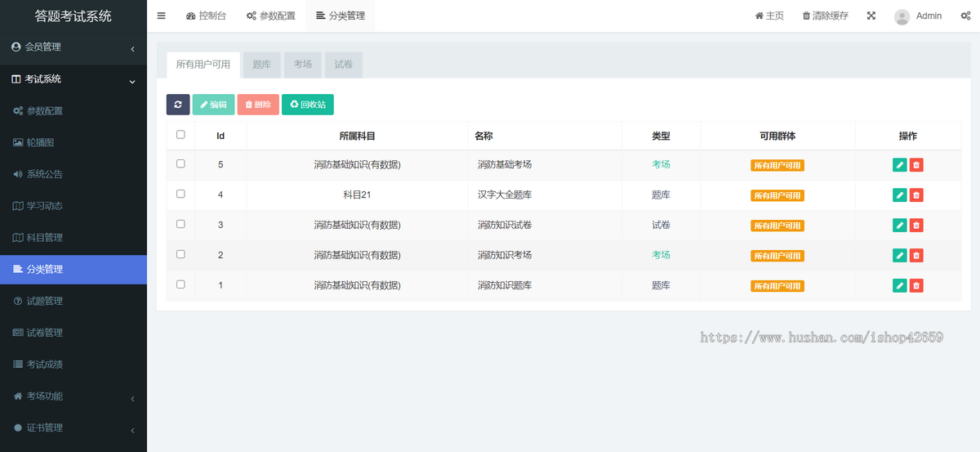Edit row 5 消防基础考场 with green pencil icon

pos(900,164)
